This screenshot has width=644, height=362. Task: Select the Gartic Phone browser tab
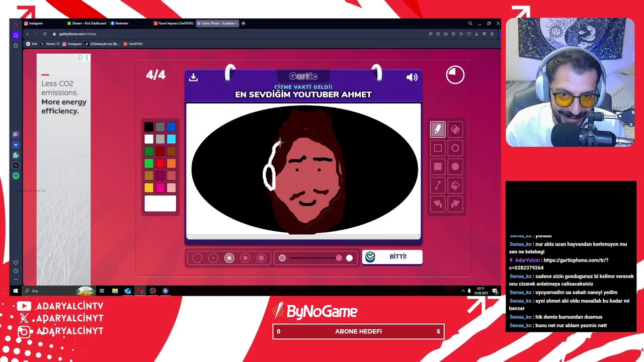217,23
